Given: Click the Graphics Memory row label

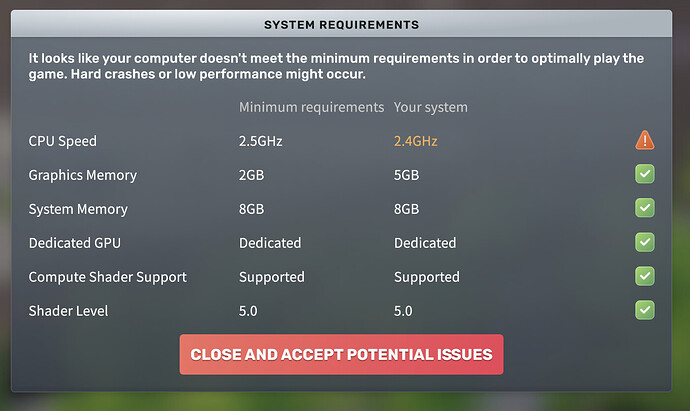Looking at the screenshot, I should coord(83,175).
